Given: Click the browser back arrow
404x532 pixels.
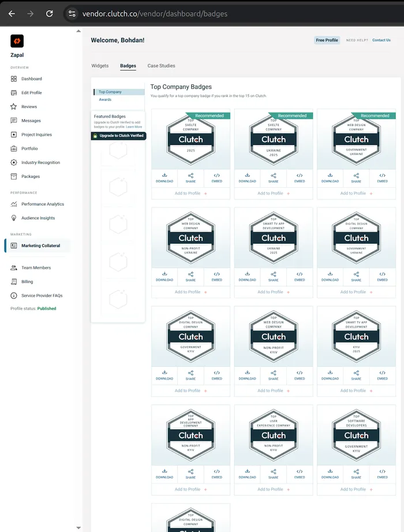Looking at the screenshot, I should point(12,13).
